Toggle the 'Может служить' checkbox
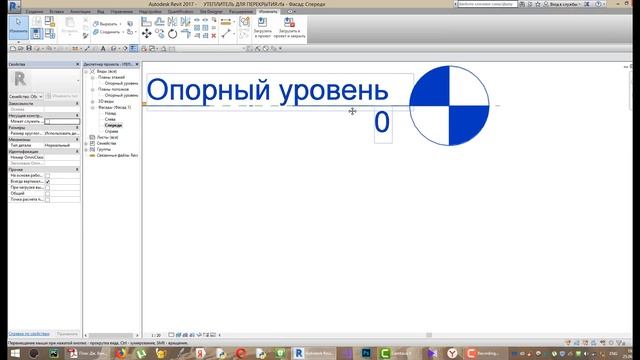Viewport: 640px width, 360px height. pyautogui.click(x=47, y=122)
